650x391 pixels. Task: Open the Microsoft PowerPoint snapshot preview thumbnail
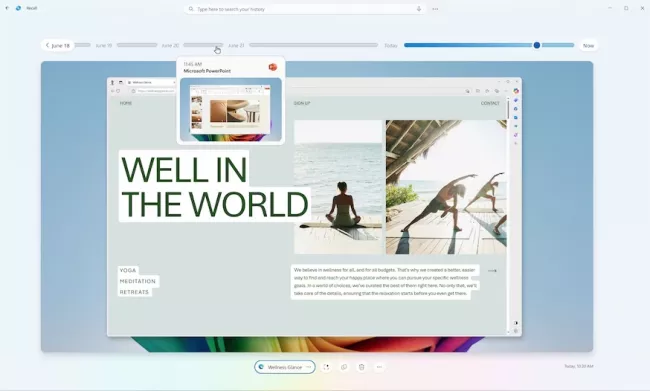[x=231, y=109]
